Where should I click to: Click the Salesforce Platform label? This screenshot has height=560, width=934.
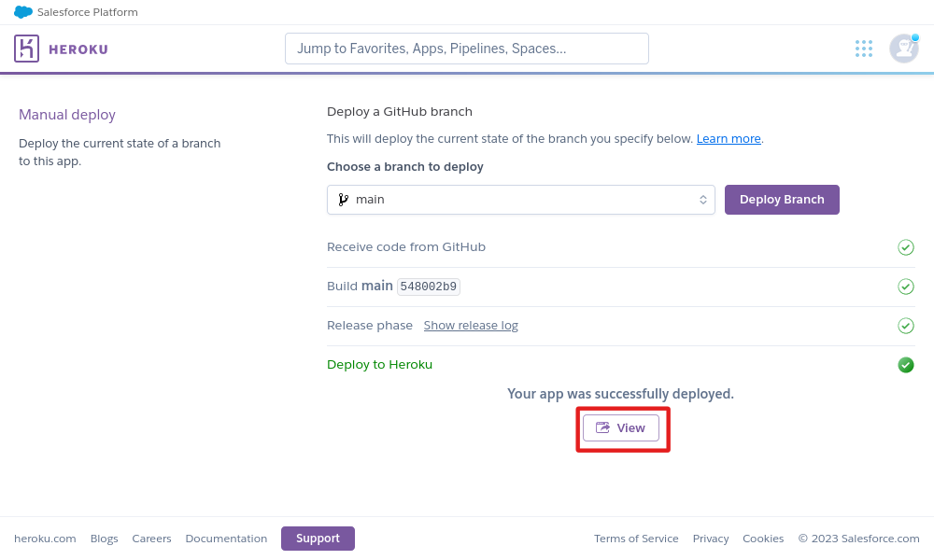(x=88, y=12)
